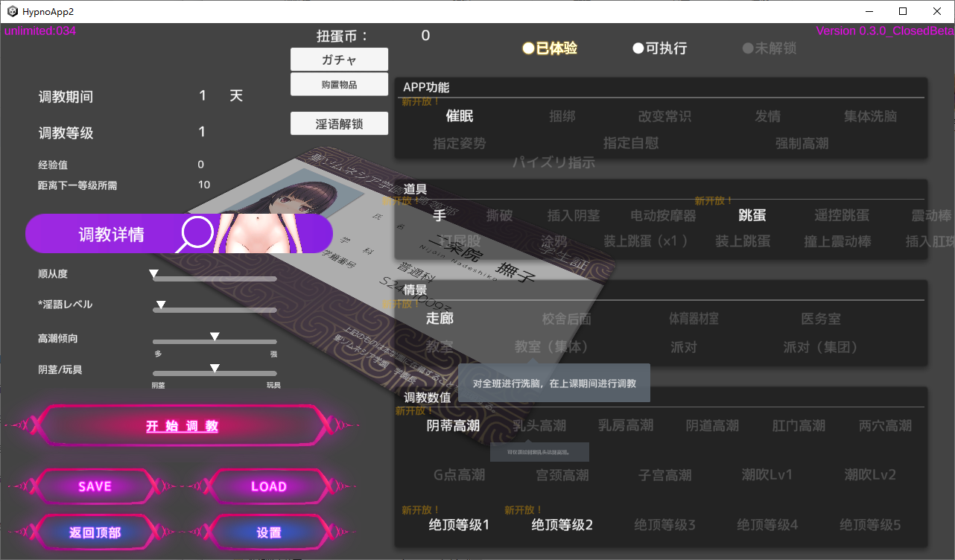Screen dimensions: 955x560
Task: Expand the 情景 section header
Action: (x=414, y=290)
